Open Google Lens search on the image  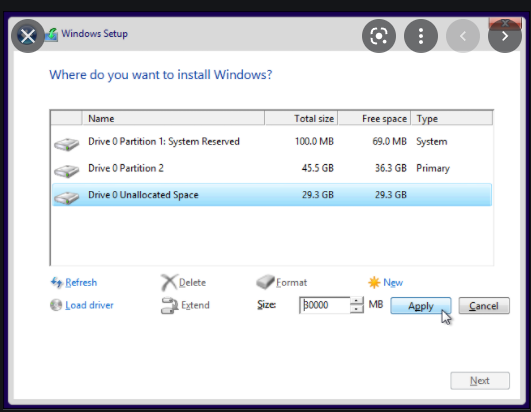click(379, 36)
